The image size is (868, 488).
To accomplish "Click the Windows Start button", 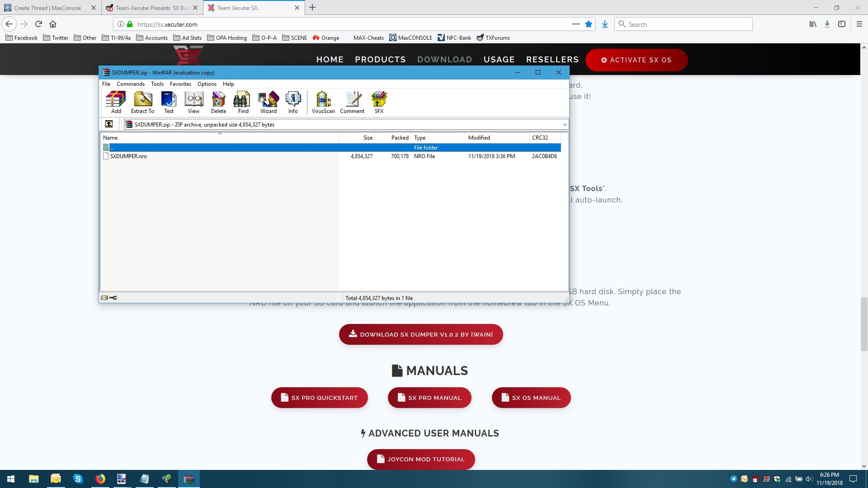I will 11,479.
